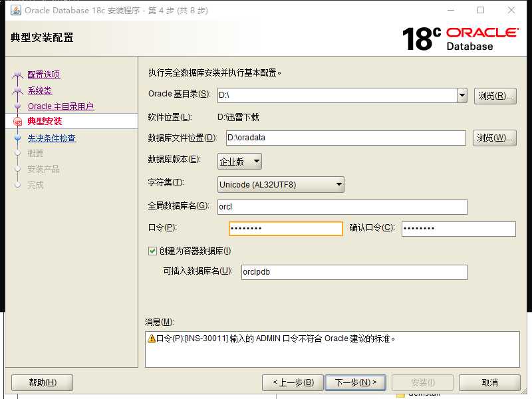Go back with 上一步(B) button
Viewport: 532px width, 399px height.
pos(293,383)
